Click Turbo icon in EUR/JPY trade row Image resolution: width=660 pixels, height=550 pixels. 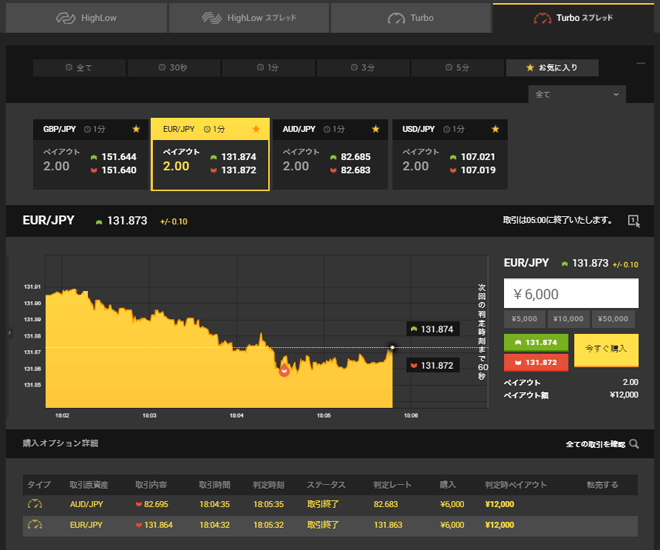coord(35,525)
